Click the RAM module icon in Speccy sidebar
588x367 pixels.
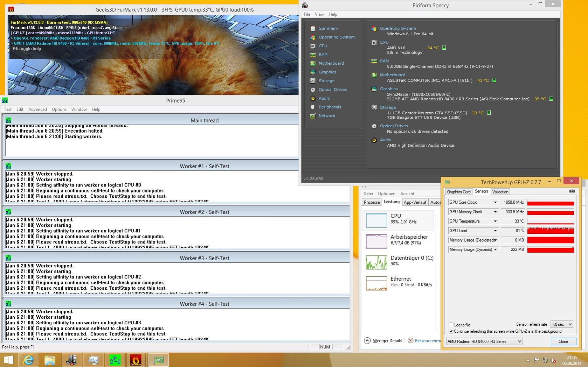(x=313, y=55)
